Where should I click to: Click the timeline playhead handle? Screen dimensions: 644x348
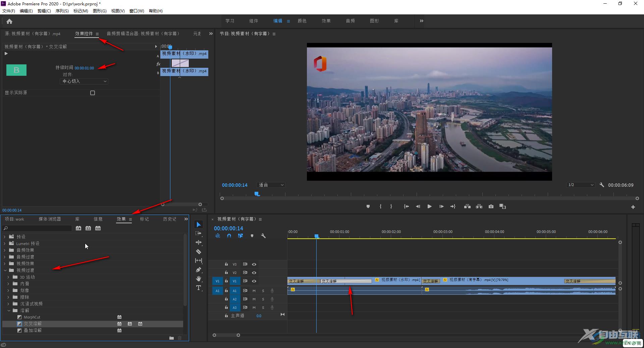tap(316, 236)
